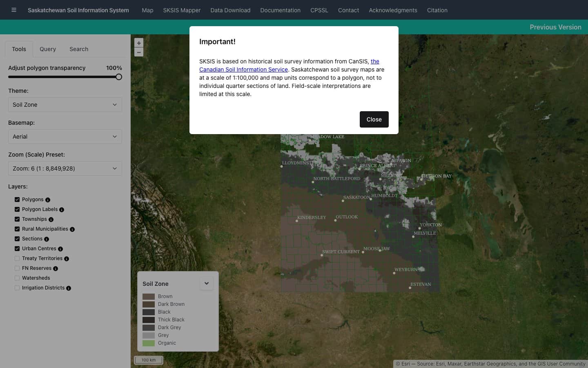
Task: Open the Theme dropdown
Action: point(65,105)
